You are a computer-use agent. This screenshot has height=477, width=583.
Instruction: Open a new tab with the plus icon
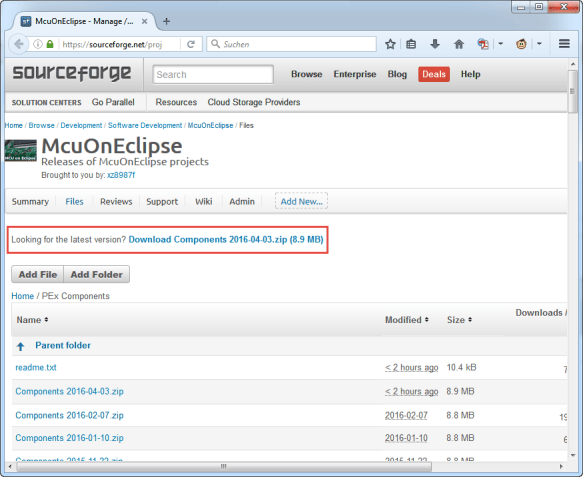pos(166,21)
